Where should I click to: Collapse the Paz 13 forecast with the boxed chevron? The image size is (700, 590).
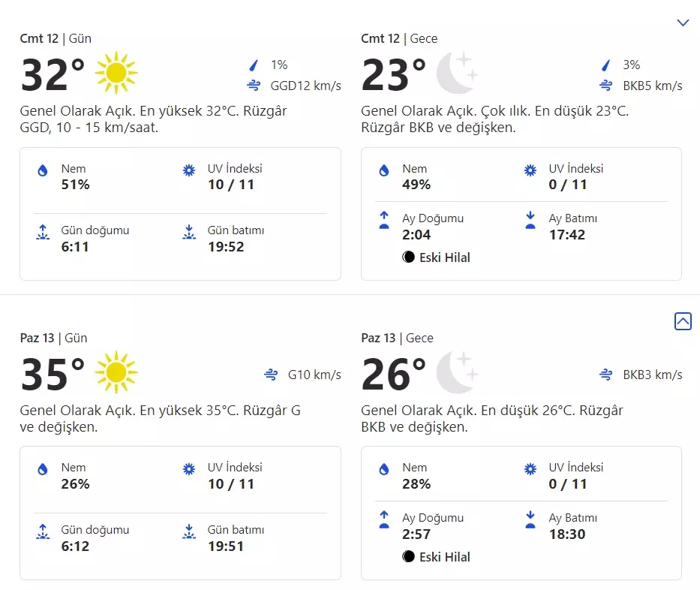click(x=683, y=321)
